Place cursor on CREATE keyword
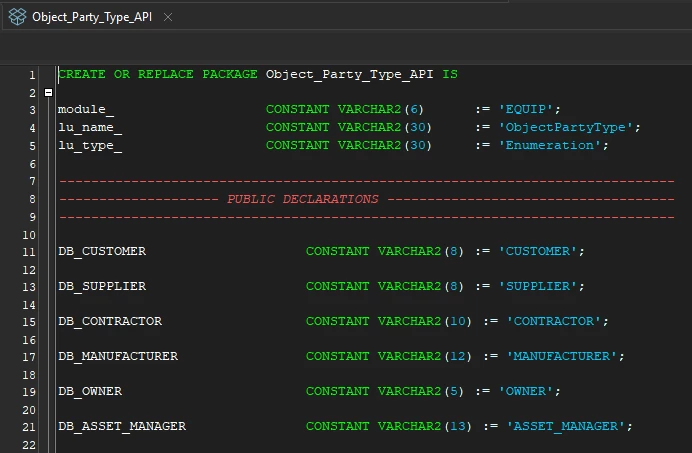This screenshot has height=453, width=692. point(82,74)
